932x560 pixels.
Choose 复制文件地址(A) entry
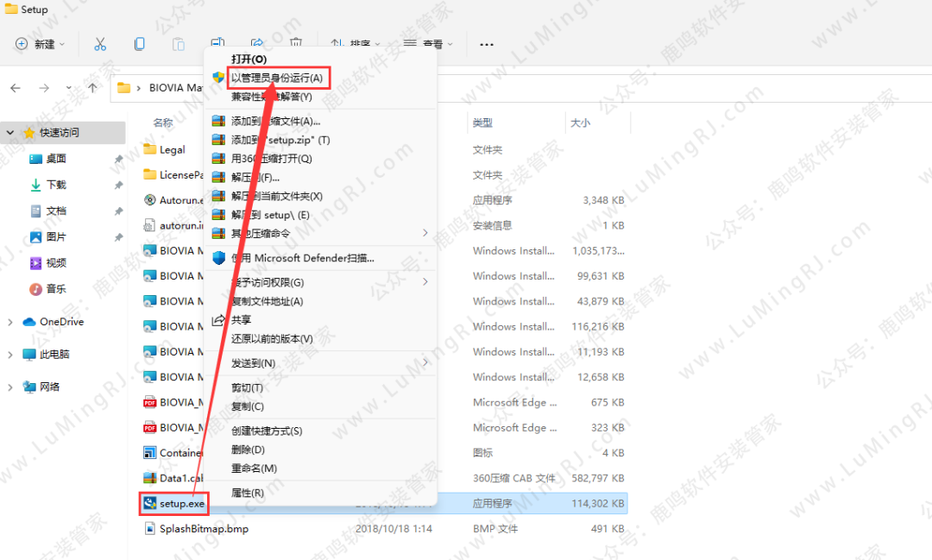[x=268, y=301]
